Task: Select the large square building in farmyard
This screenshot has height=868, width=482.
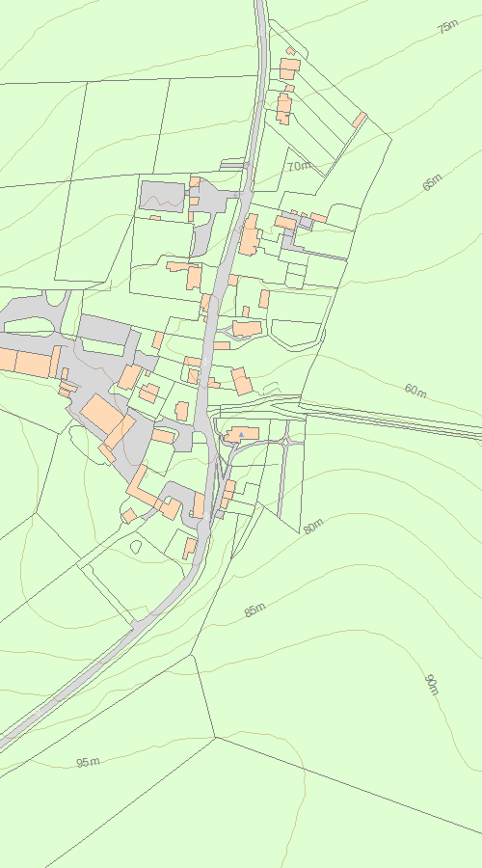Action: tap(102, 414)
